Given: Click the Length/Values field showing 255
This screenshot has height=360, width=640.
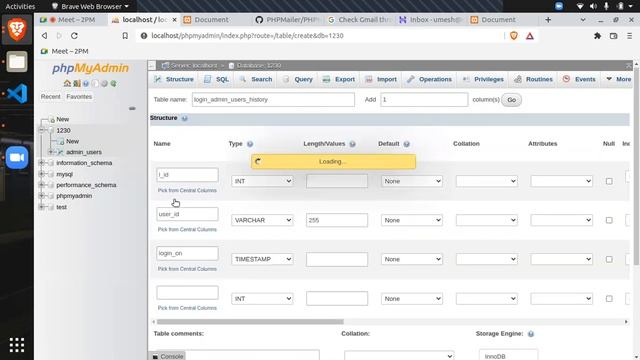Looking at the screenshot, I should [337, 220].
